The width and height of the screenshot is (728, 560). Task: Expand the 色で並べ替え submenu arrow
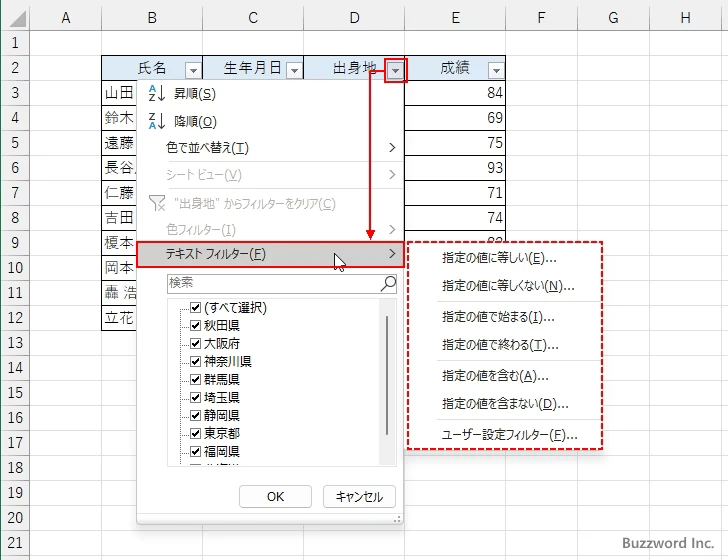[392, 148]
